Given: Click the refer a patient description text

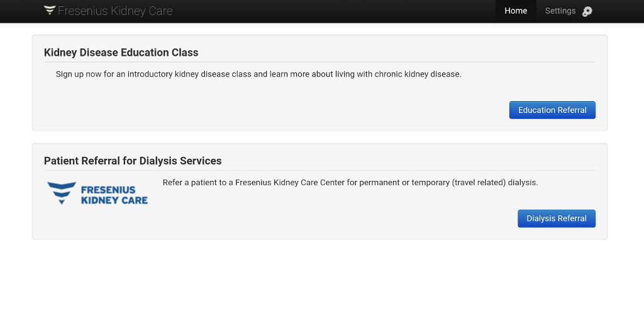Looking at the screenshot, I should coord(350,183).
